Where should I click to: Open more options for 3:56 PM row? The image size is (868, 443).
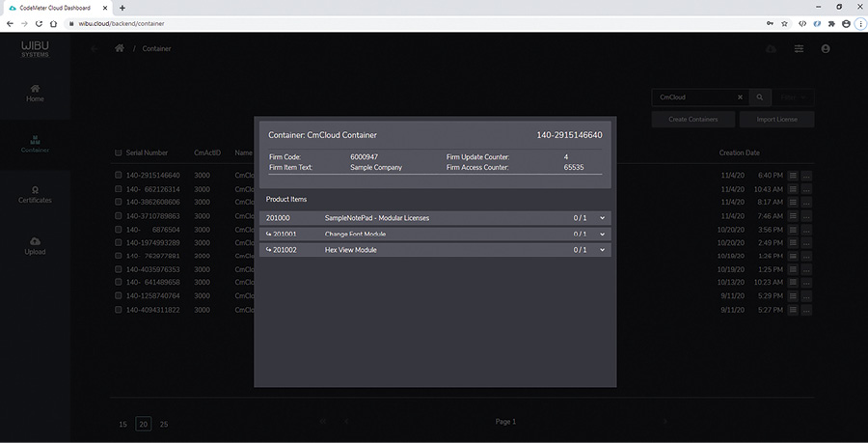(806, 230)
